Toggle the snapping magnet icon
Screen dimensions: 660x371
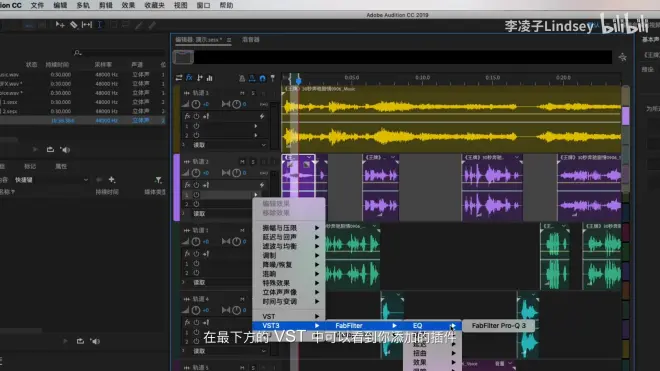pos(262,78)
